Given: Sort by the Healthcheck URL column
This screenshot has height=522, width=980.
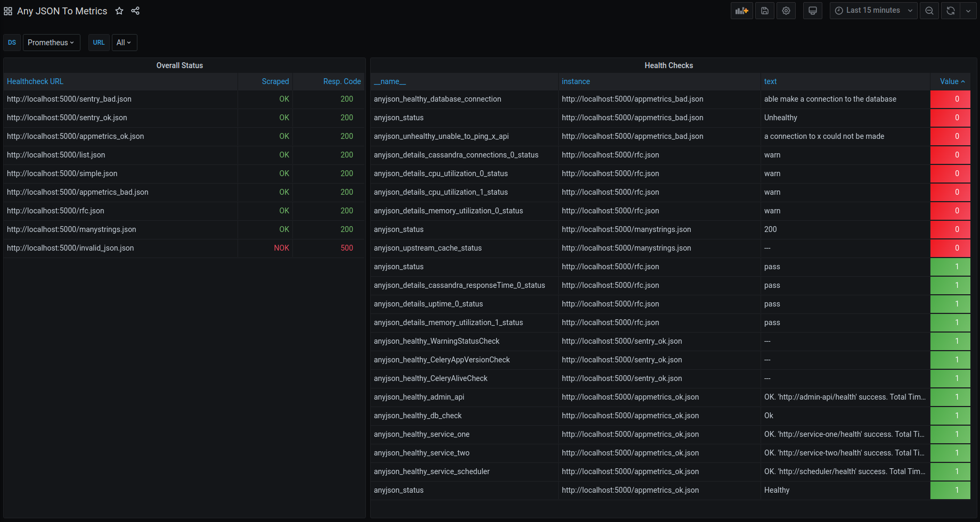Looking at the screenshot, I should pyautogui.click(x=35, y=81).
